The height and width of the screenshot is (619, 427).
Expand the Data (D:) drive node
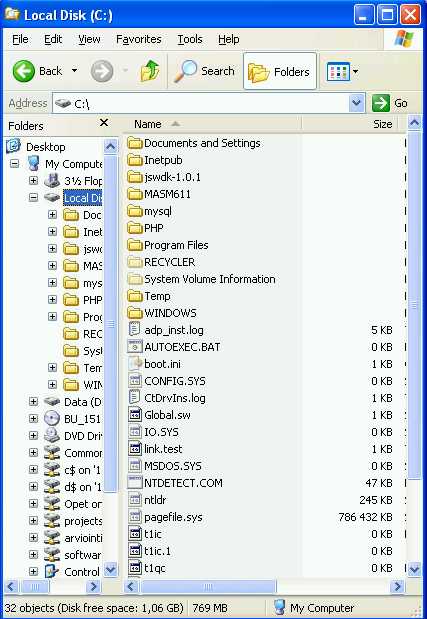pyautogui.click(x=34, y=401)
